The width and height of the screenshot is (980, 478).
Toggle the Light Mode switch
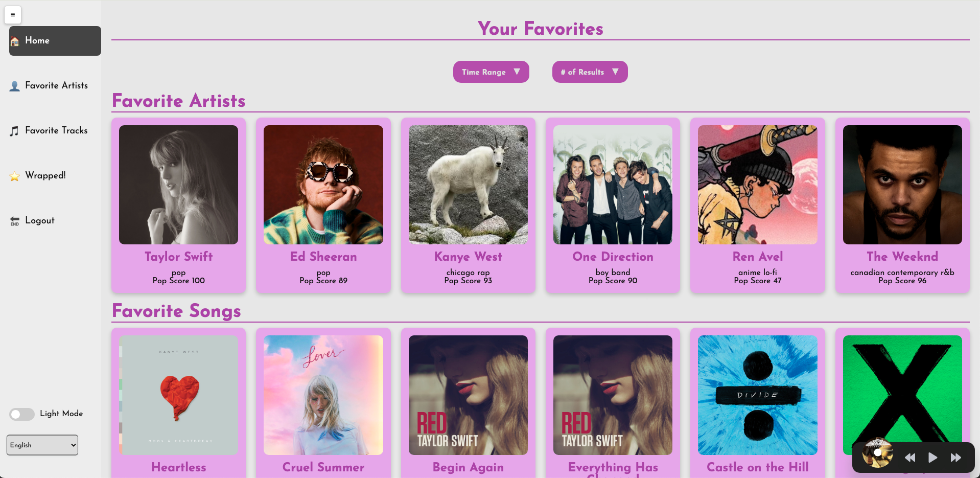[22, 414]
